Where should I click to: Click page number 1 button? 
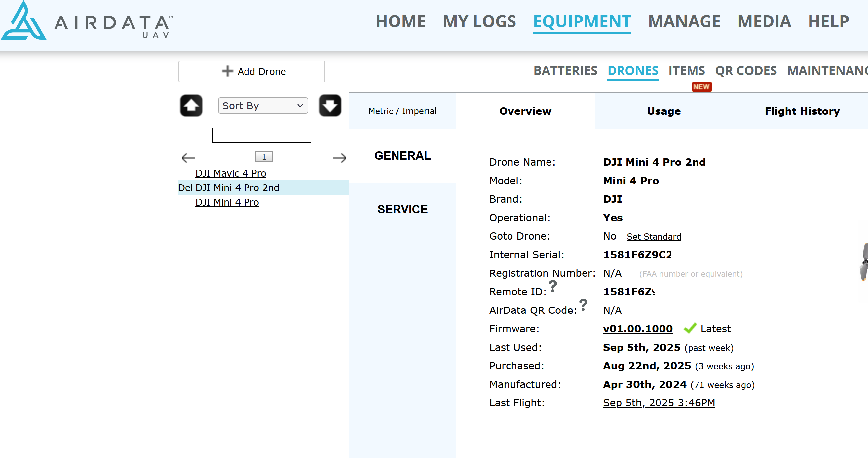pos(264,157)
